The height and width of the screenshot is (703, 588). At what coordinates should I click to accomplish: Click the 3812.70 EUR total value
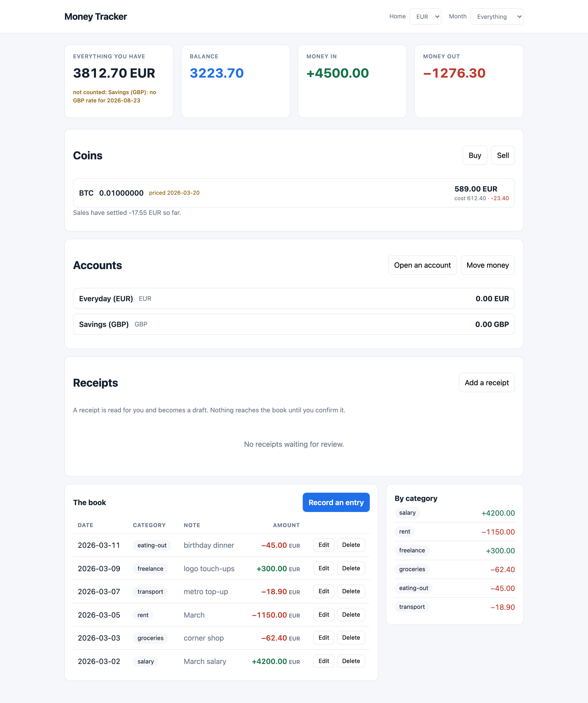[x=114, y=73]
